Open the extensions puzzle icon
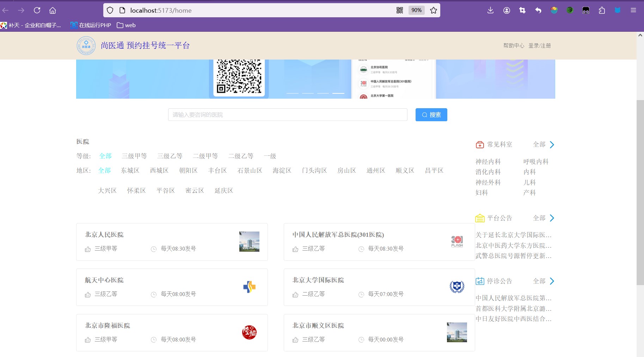The image size is (644, 357). [602, 10]
